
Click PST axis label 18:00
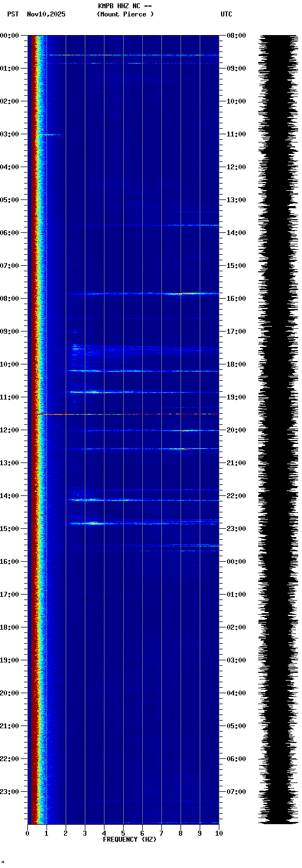10,627
